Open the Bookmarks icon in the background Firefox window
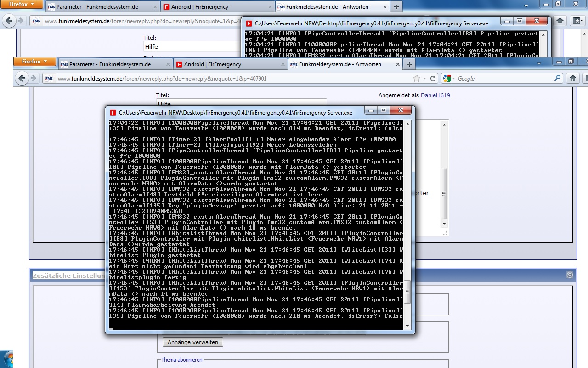The height and width of the screenshot is (368, 588). click(x=577, y=21)
